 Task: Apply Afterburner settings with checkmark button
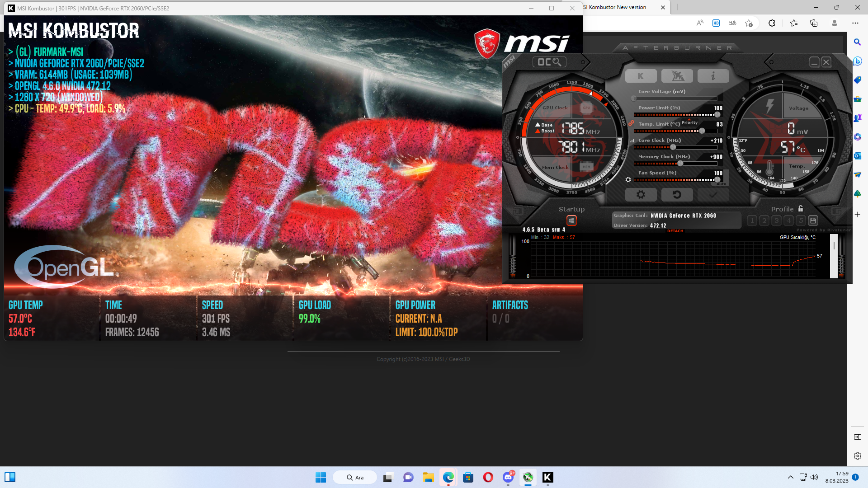[x=713, y=195]
